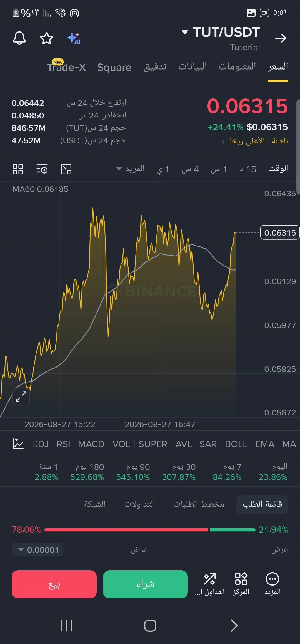The image size is (300, 644).
Task: Select the السعر tab
Action: click(278, 67)
